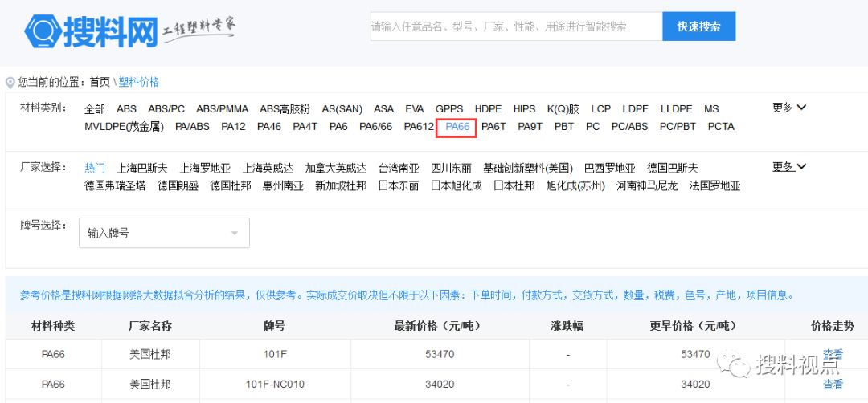Select material category LLDPE

coord(677,109)
